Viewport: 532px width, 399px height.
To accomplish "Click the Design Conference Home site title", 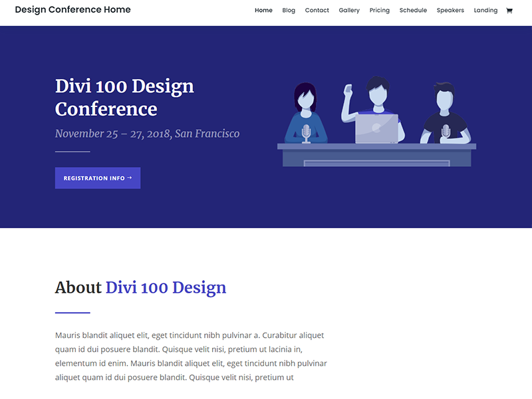I will [72, 10].
